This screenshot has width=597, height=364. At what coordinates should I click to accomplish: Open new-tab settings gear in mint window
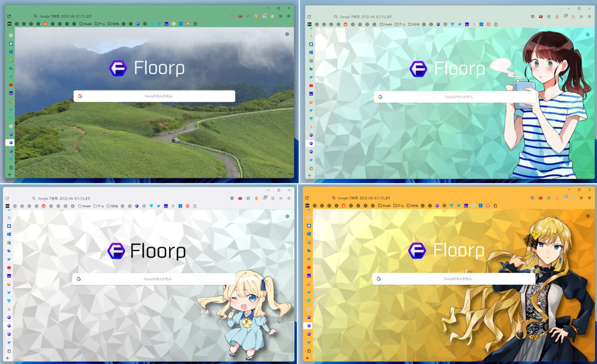tap(588, 34)
